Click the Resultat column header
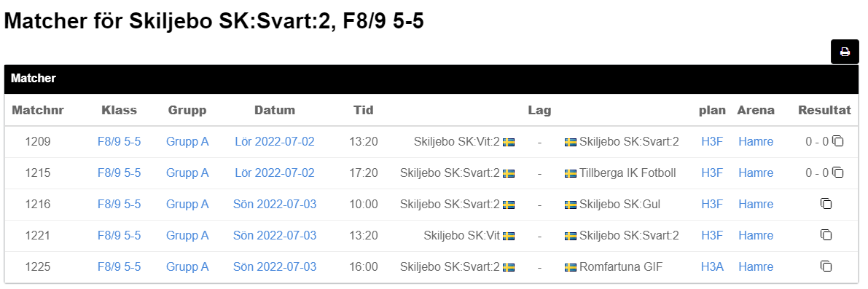 click(x=824, y=110)
